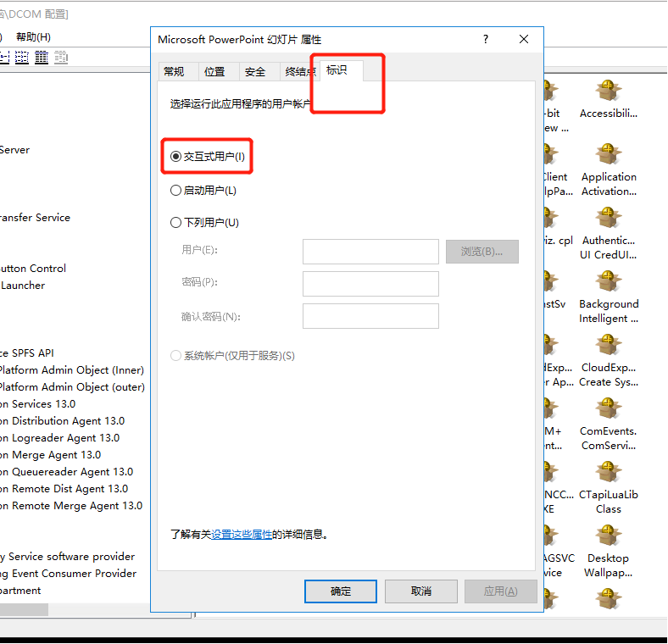Viewport: 668px width, 644px height.
Task: Select the package icon labeled stSv
Action: click(550, 280)
